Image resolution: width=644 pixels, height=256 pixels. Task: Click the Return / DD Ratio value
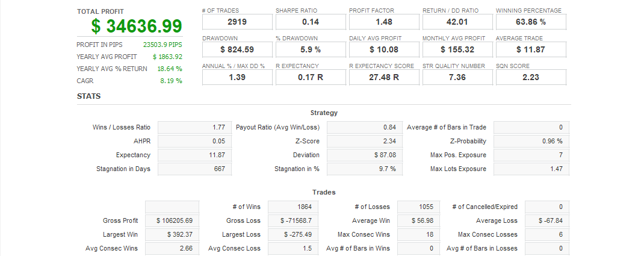tap(457, 22)
